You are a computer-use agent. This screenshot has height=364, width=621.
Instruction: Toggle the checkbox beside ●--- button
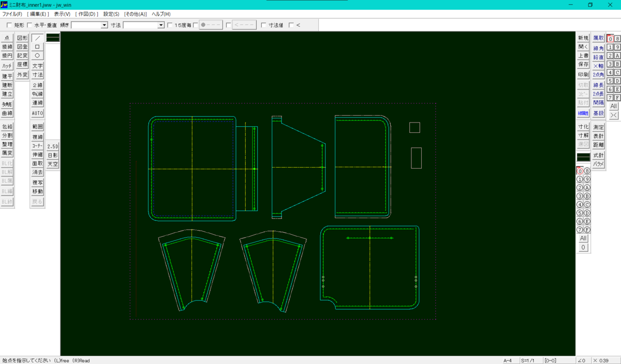click(x=196, y=25)
